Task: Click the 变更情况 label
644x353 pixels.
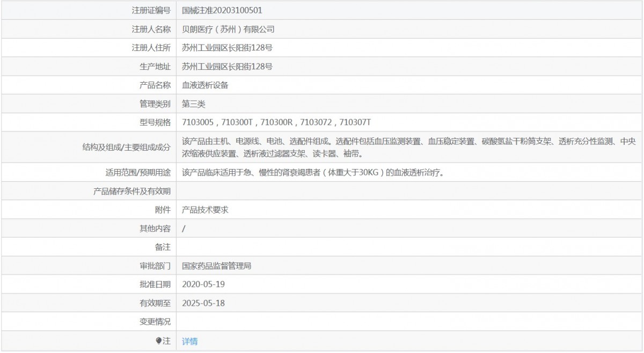Action: tap(155, 322)
